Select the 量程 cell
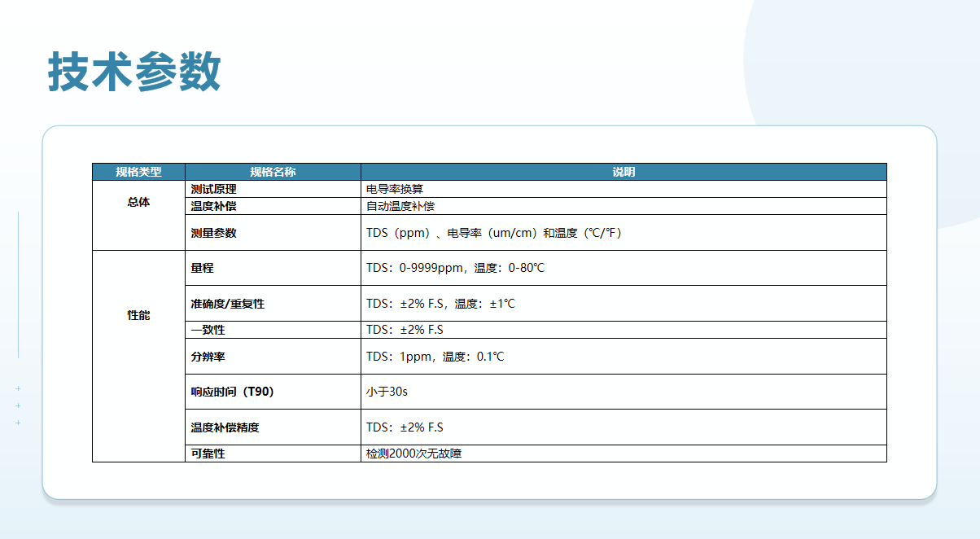Image resolution: width=980 pixels, height=539 pixels. (273, 268)
